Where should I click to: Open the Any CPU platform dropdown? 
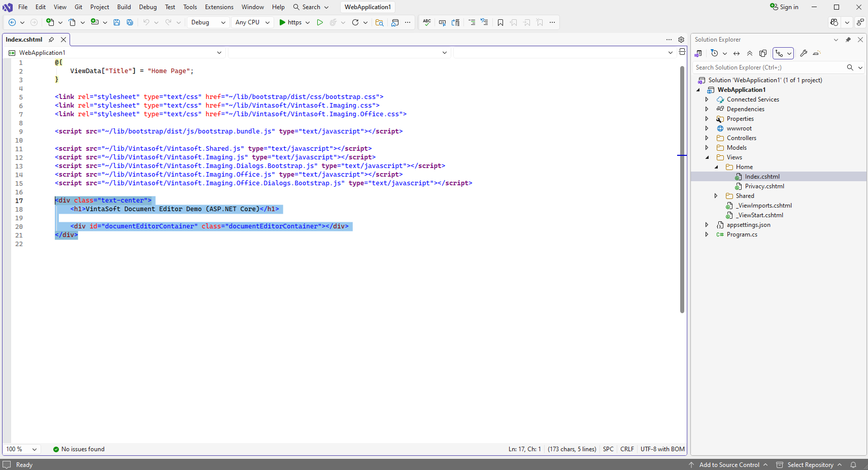(x=252, y=22)
